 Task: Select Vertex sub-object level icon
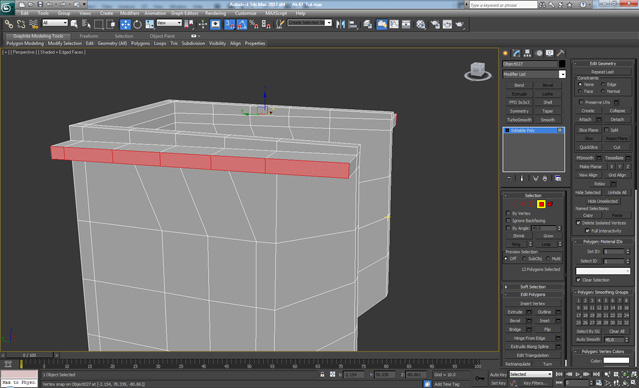pyautogui.click(x=514, y=204)
